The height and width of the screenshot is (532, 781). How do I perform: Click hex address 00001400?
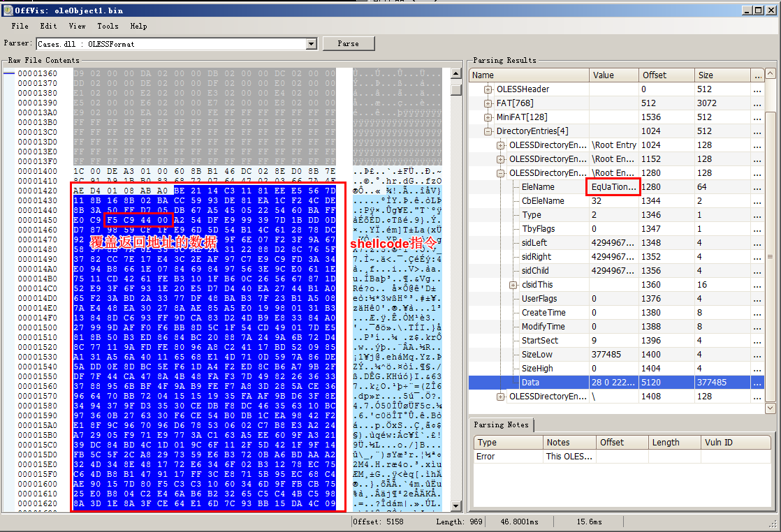[x=37, y=171]
